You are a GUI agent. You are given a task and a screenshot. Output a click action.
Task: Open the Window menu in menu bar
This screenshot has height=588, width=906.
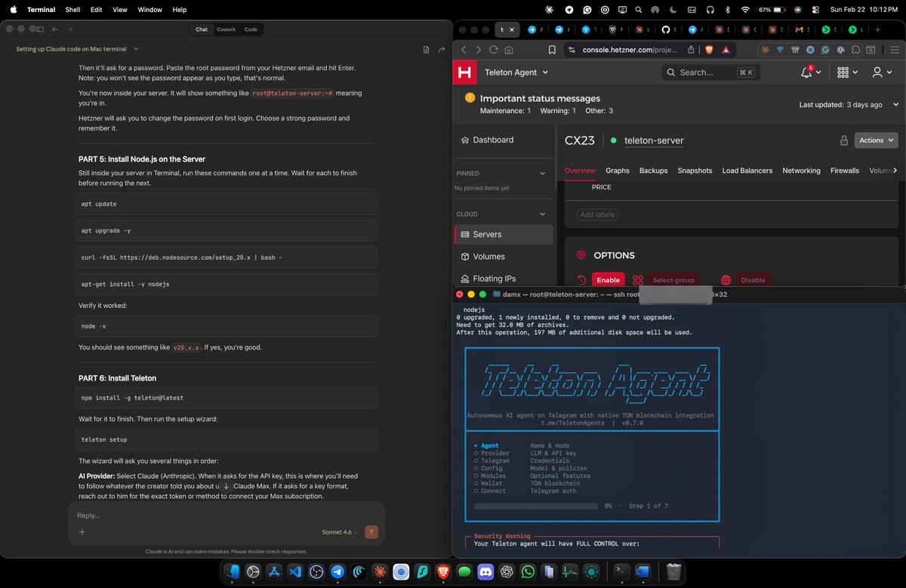coord(149,10)
